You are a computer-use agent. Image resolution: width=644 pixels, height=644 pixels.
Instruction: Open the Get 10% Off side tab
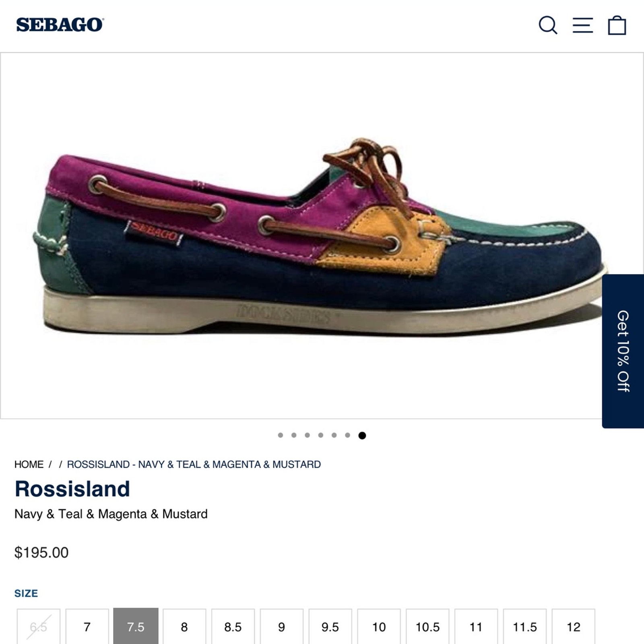[623, 351]
